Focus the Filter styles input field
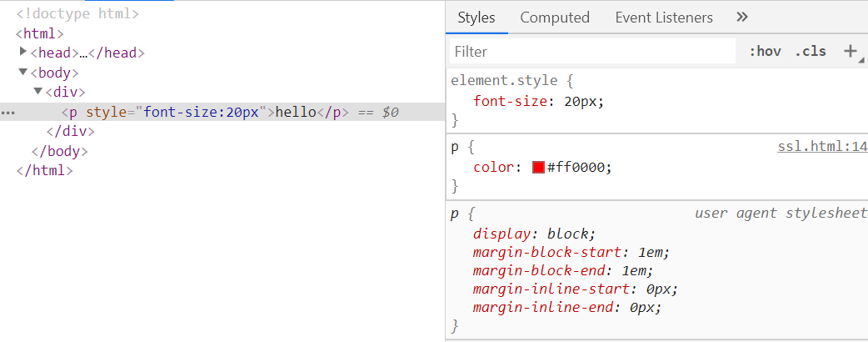This screenshot has height=342, width=868. pyautogui.click(x=593, y=52)
